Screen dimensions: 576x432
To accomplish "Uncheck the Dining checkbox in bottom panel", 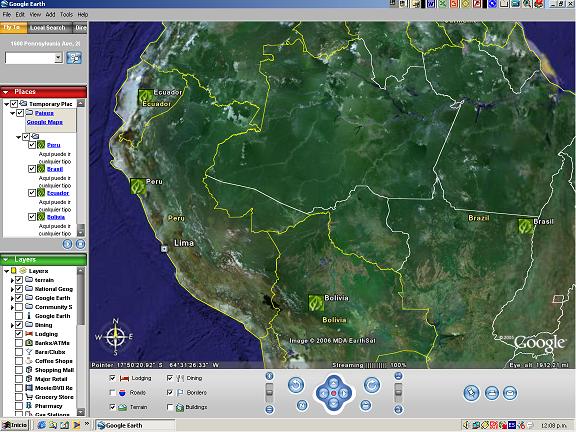I will click(x=170, y=378).
